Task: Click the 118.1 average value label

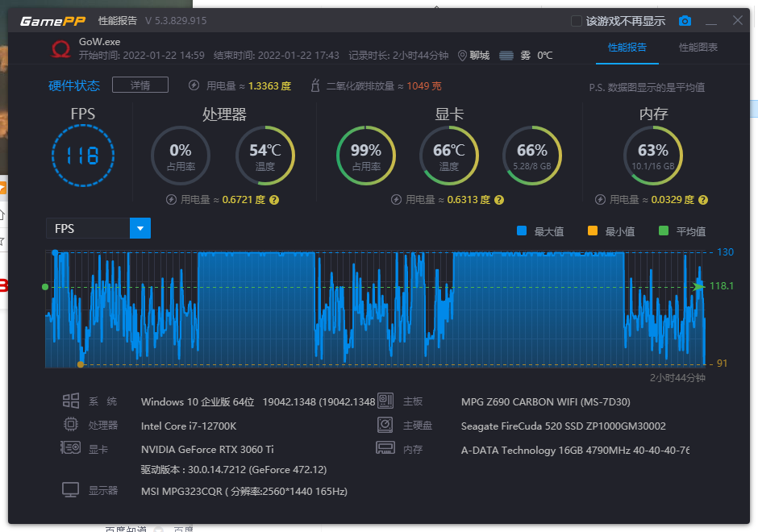Action: [x=721, y=286]
